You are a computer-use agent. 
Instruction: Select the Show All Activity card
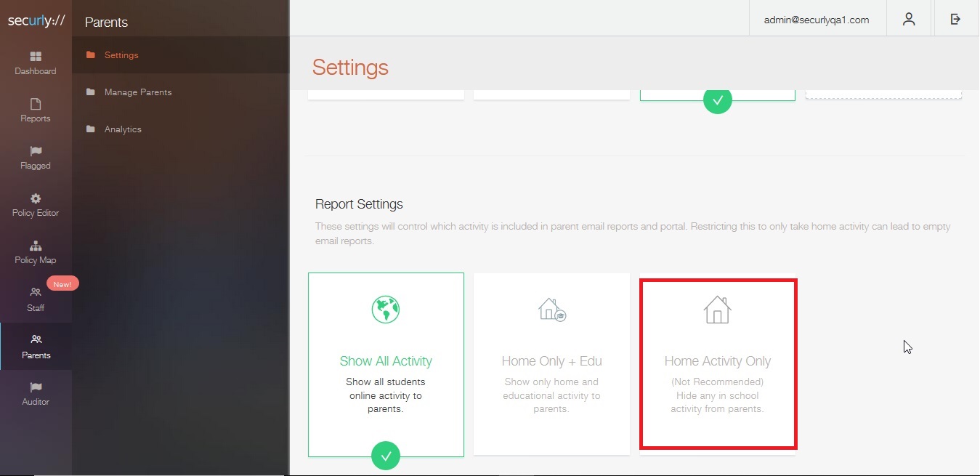tap(386, 365)
